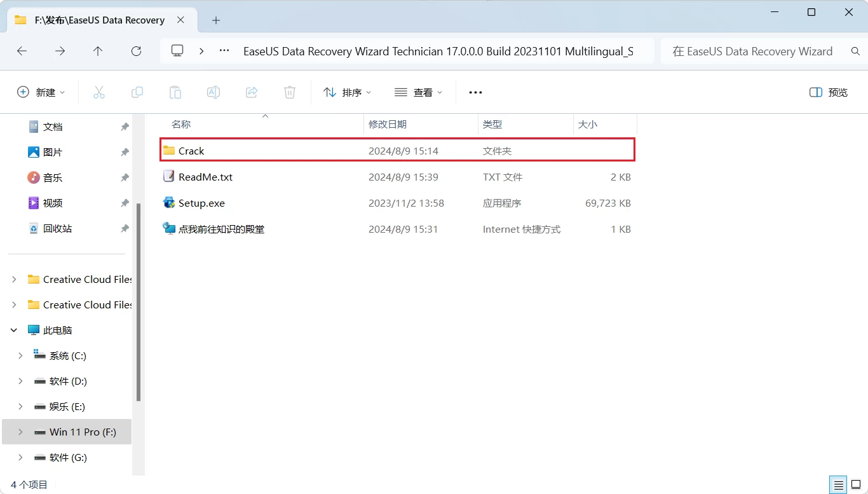This screenshot has height=494, width=868.
Task: Add a new Explorer tab
Action: coord(216,20)
